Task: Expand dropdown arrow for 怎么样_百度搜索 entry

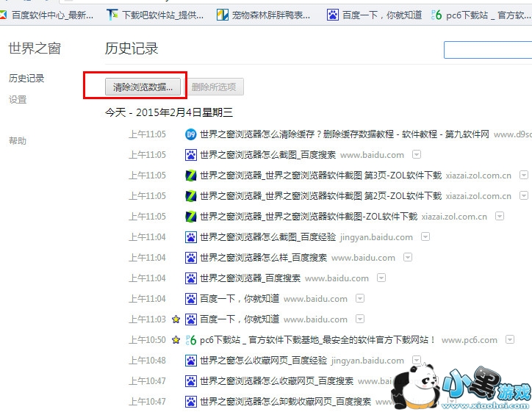Action: coord(408,257)
